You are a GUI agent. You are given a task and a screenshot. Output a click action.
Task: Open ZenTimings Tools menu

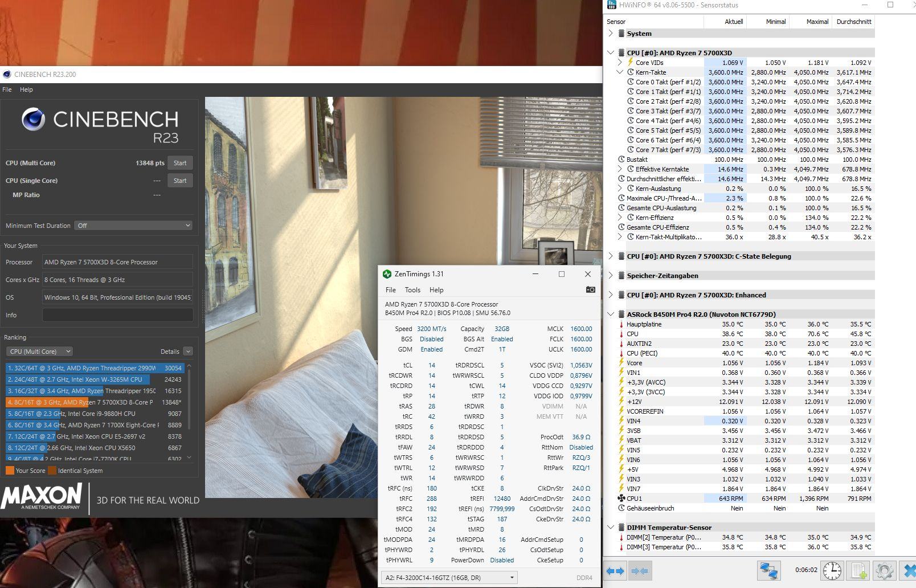pyautogui.click(x=412, y=290)
